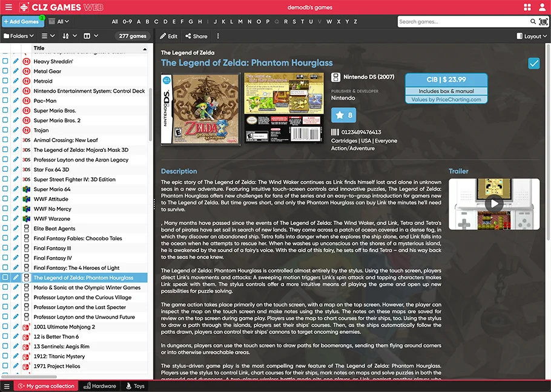Click the star rating badge showing 8
Viewport: 551px width, 392px height.
click(x=343, y=115)
